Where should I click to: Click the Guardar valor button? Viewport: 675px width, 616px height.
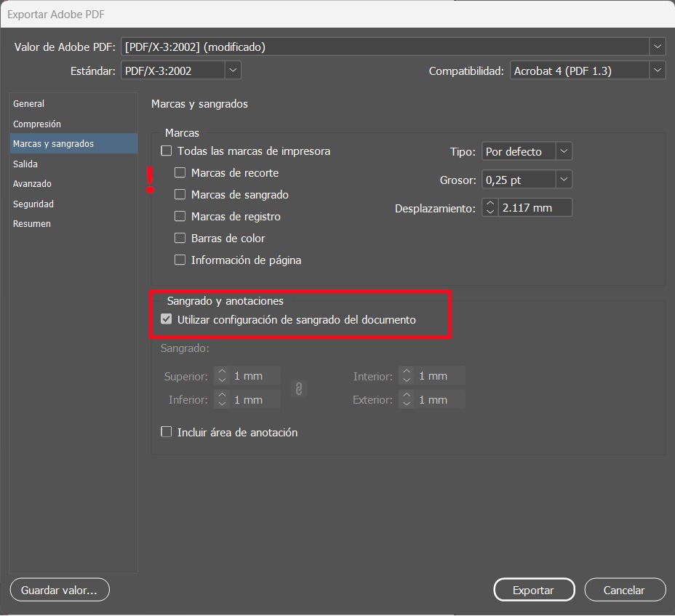60,590
